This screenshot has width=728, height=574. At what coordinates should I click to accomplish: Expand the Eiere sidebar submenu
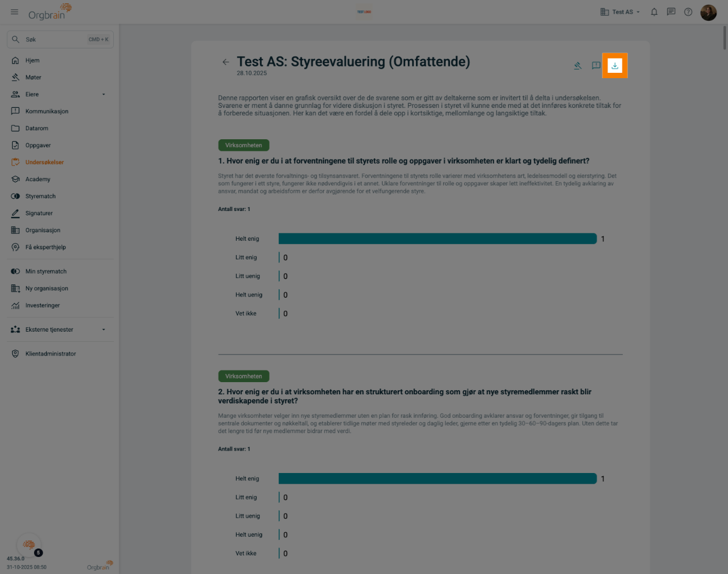coord(104,95)
